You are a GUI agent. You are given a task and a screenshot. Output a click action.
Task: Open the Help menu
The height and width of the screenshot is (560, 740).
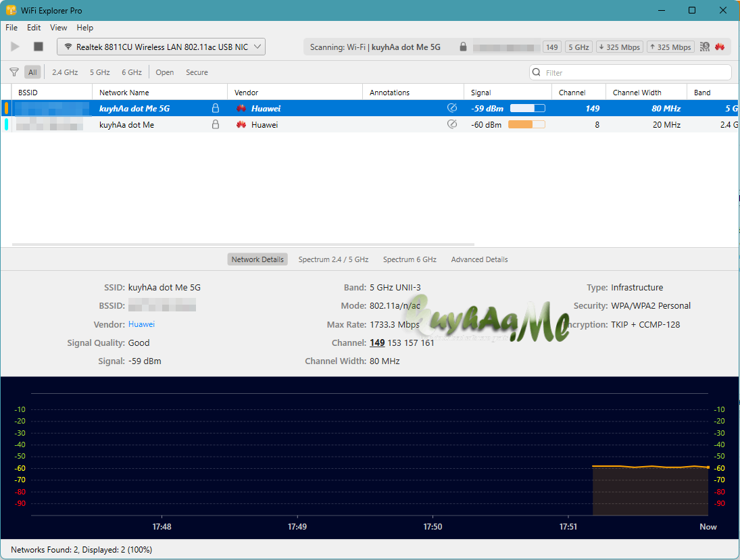point(85,28)
